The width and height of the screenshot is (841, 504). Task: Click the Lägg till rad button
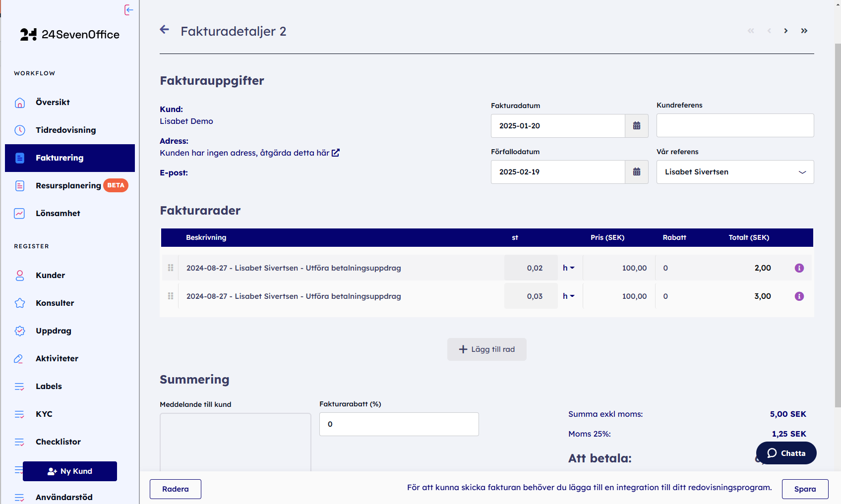tap(486, 349)
